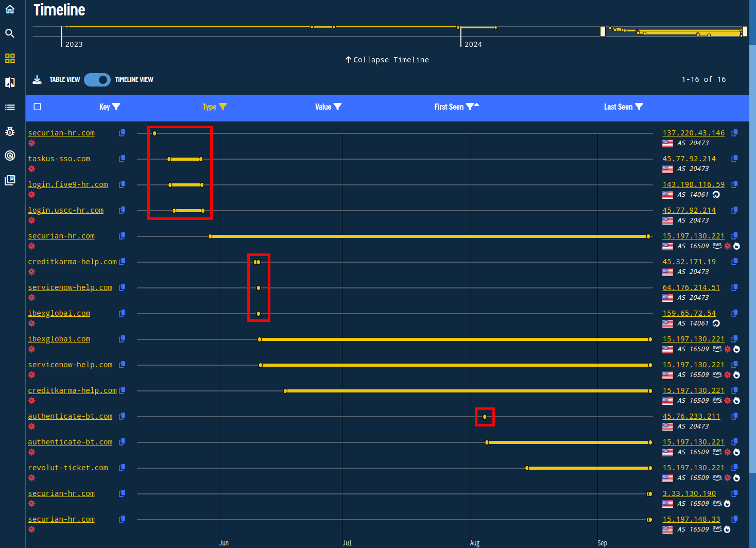756x548 pixels.
Task: Toggle between Table View and Timeline View
Action: (97, 79)
